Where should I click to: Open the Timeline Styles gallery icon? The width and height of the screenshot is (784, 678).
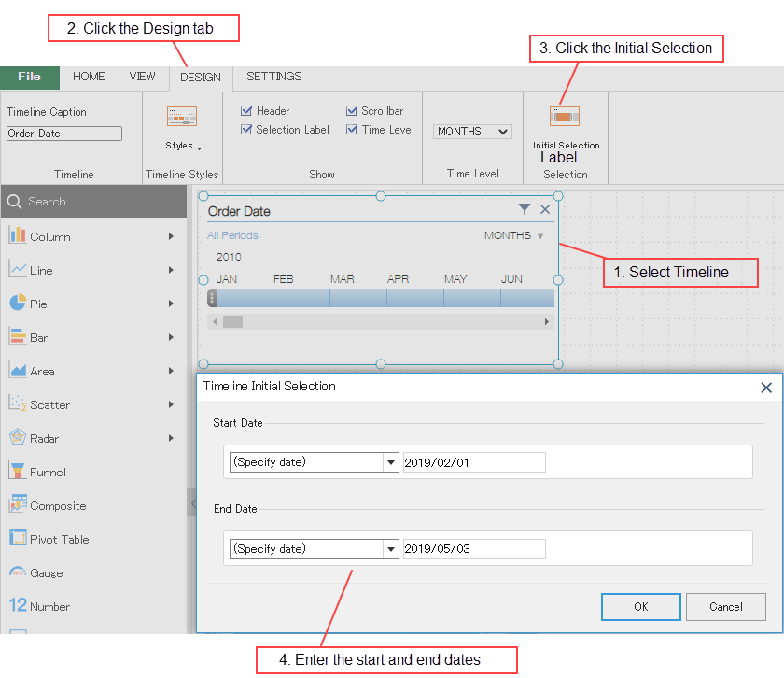pos(182,116)
